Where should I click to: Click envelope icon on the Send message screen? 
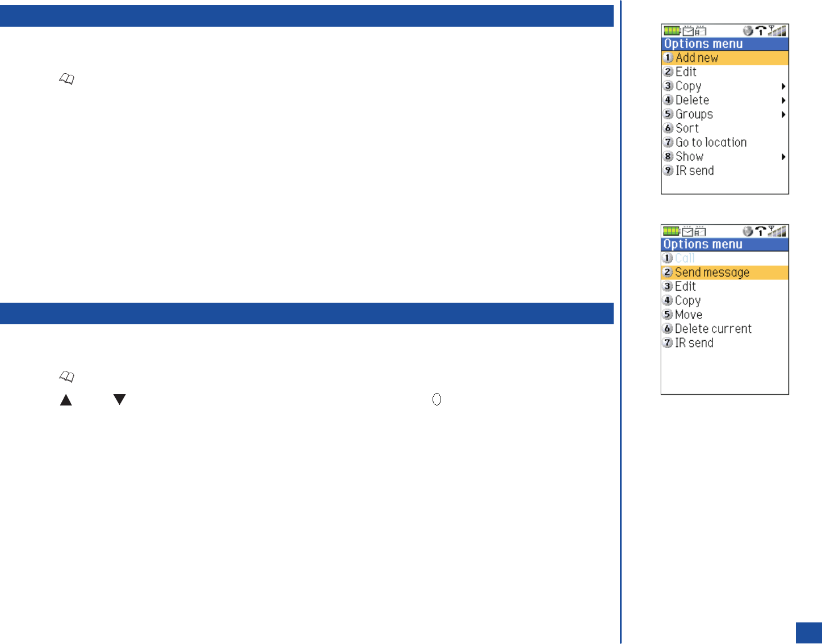(x=688, y=232)
